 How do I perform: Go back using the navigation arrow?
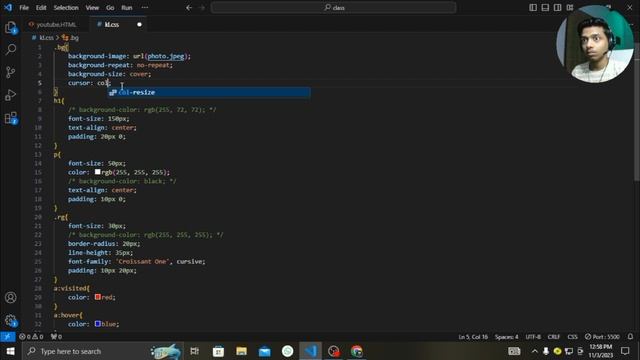(x=189, y=7)
